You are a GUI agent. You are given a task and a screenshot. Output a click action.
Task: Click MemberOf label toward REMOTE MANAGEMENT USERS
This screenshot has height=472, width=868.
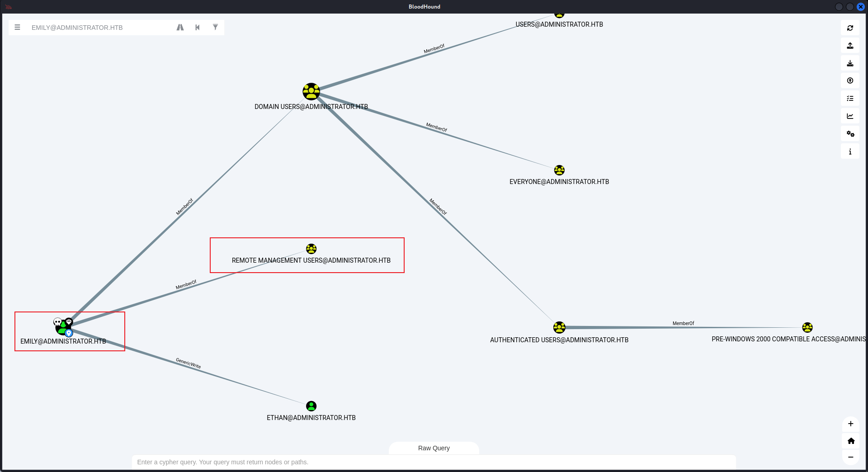[x=186, y=285]
